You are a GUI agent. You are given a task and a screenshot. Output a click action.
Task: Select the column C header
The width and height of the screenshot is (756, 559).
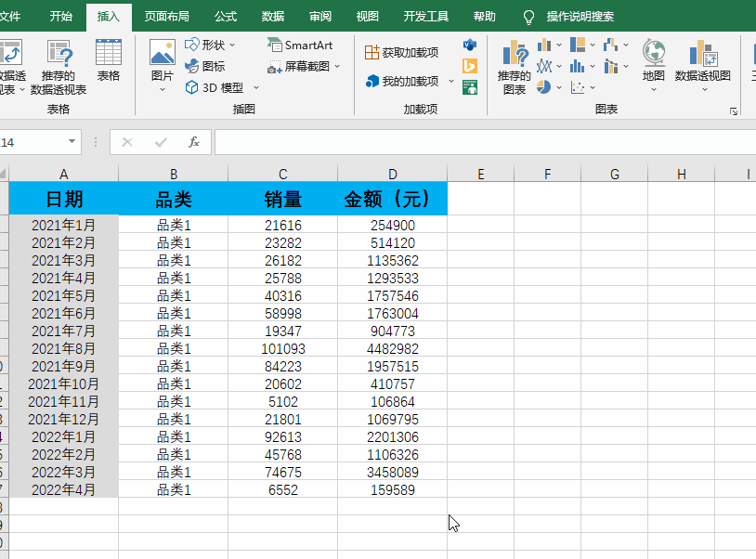click(282, 175)
